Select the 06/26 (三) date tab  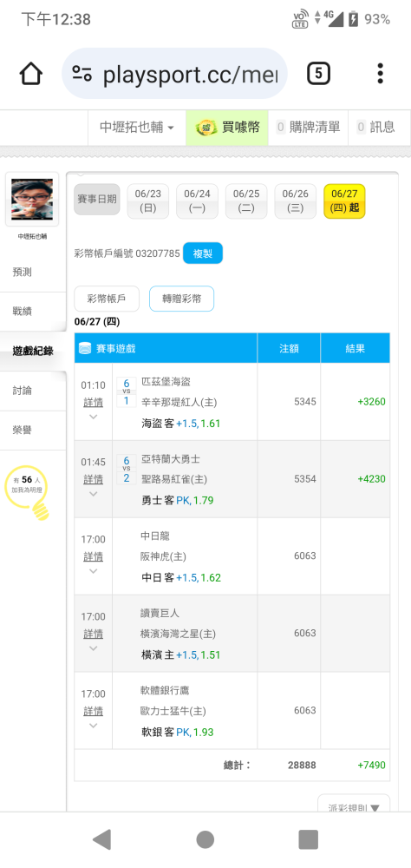pos(296,201)
